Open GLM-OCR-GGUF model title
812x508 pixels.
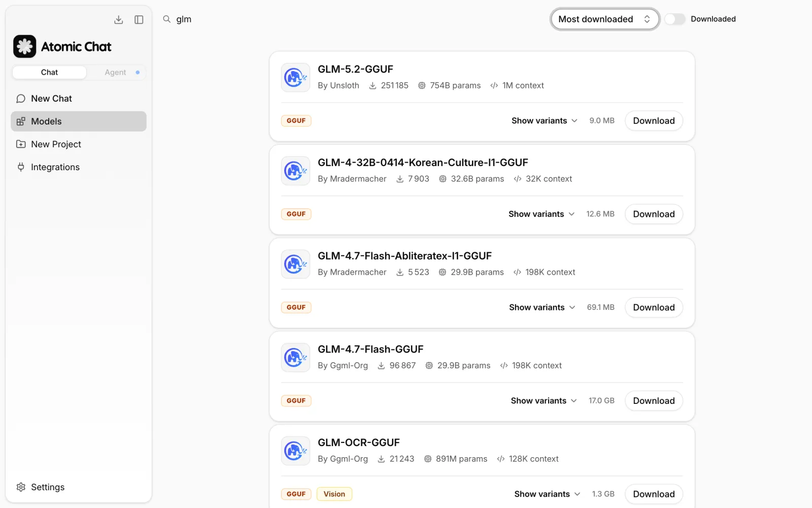(x=359, y=443)
